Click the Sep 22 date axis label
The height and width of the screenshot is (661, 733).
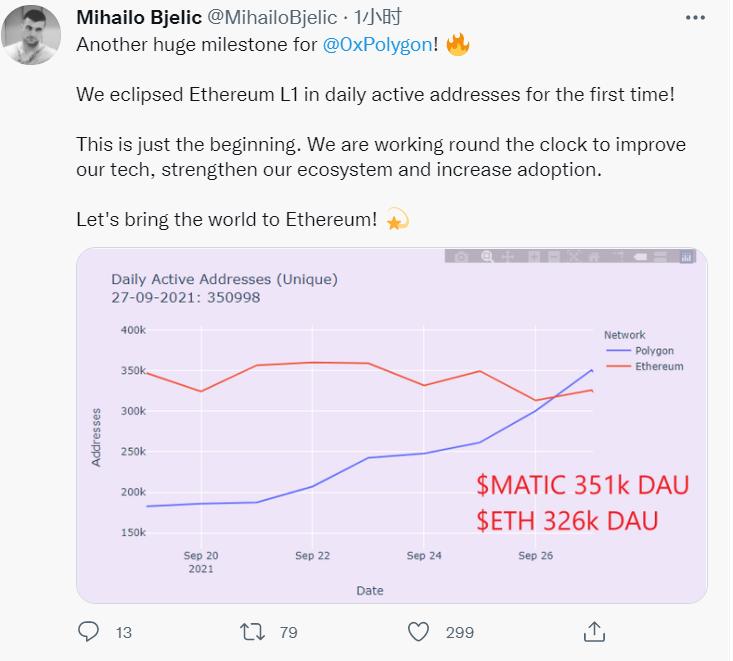pyautogui.click(x=312, y=555)
